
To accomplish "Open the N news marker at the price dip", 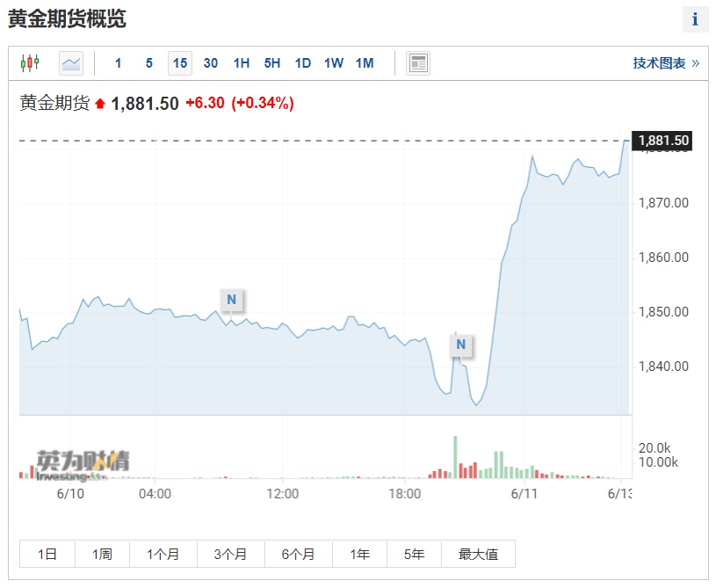I will 461,345.
